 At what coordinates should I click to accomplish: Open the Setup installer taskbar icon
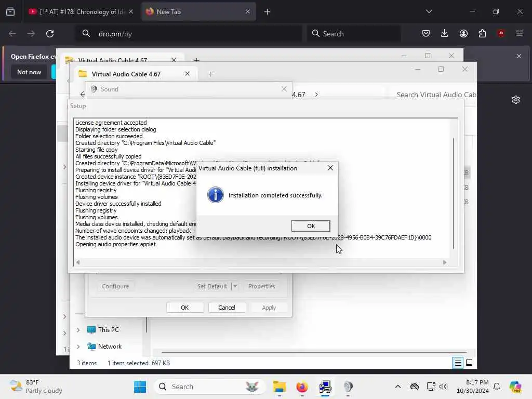pos(325,387)
